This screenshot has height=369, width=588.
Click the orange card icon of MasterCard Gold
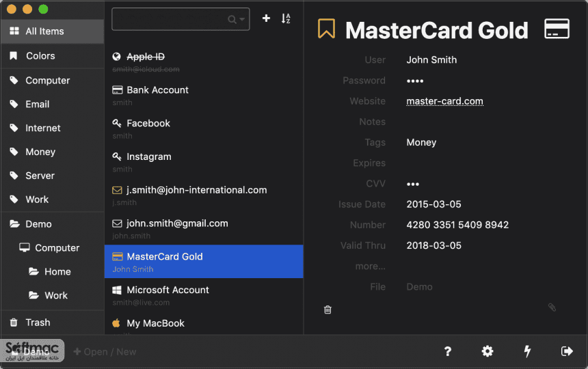click(118, 257)
